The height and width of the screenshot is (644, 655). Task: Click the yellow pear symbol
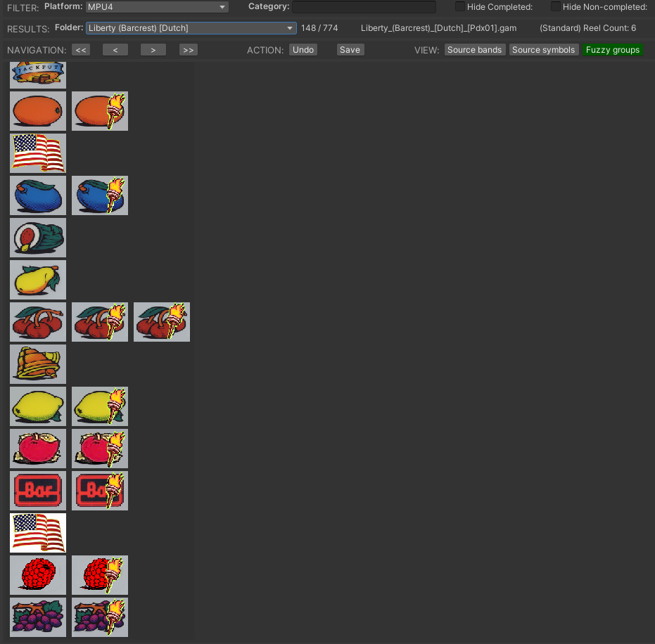click(x=38, y=280)
